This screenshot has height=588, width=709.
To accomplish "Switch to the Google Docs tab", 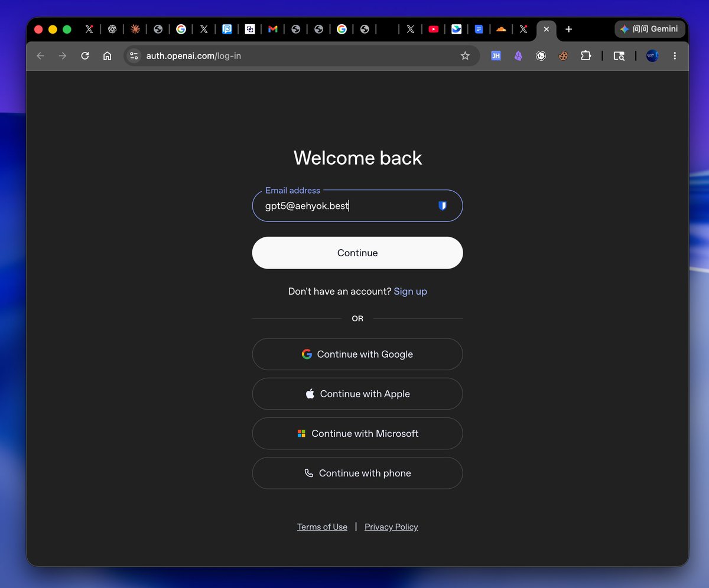I will point(479,29).
